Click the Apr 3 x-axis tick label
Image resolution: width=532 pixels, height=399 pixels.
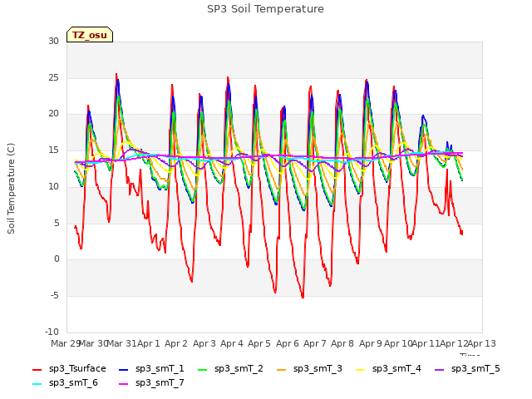coord(204,343)
